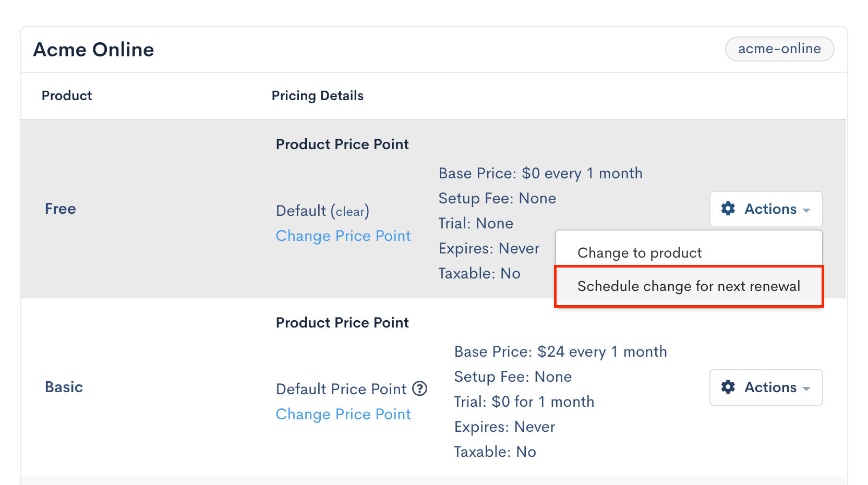
Task: Click the Acme Online title
Action: click(x=93, y=49)
